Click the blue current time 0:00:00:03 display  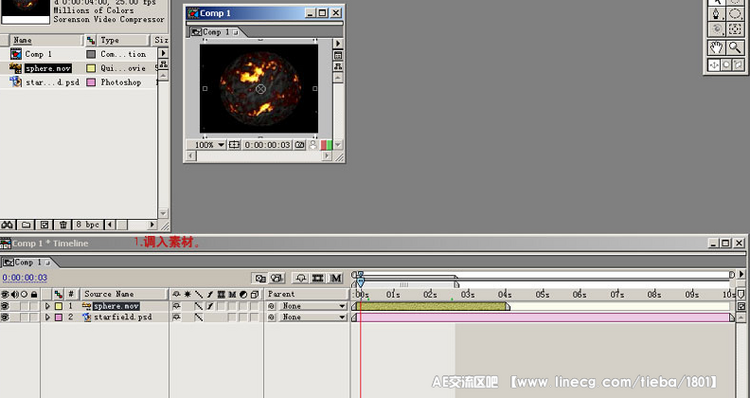click(x=24, y=277)
